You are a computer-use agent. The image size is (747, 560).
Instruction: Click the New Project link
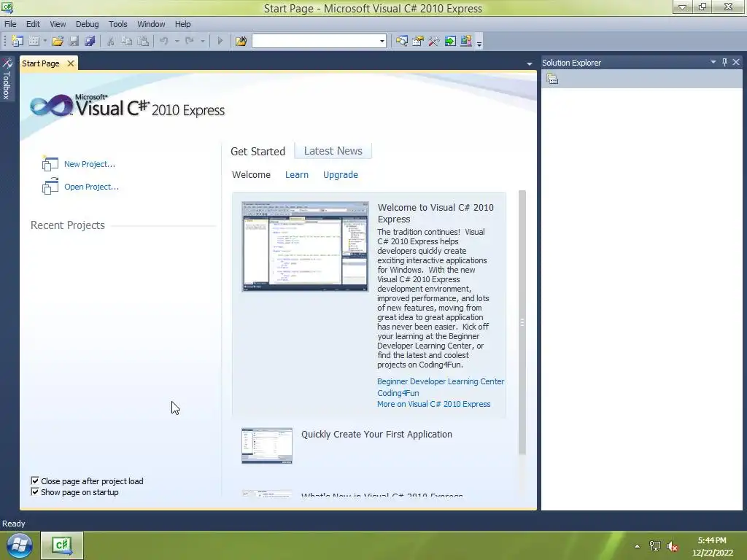[x=90, y=164]
